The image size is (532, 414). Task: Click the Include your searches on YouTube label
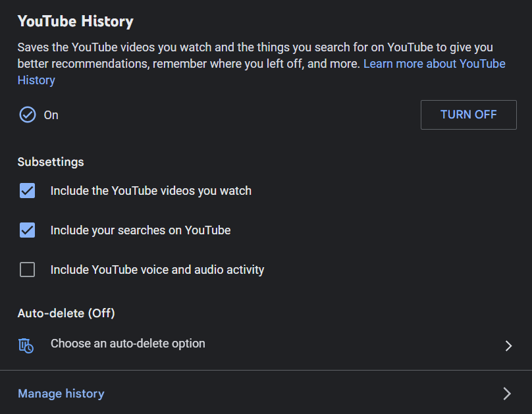140,230
